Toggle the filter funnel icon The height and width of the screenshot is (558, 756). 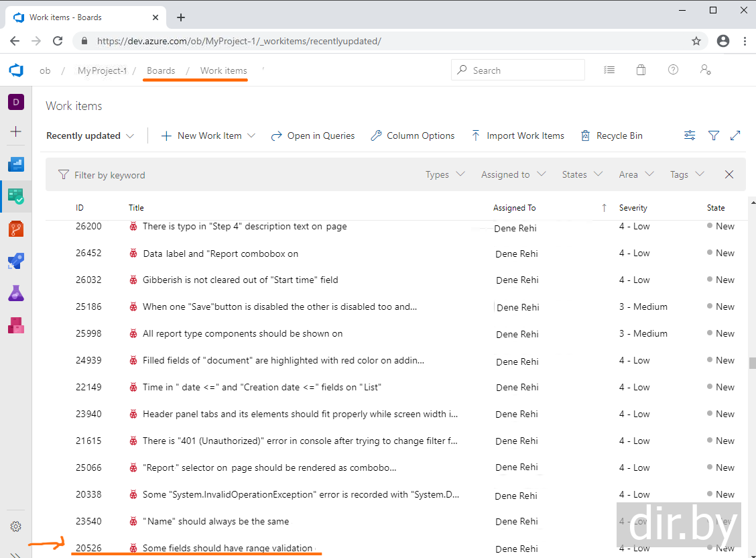714,135
